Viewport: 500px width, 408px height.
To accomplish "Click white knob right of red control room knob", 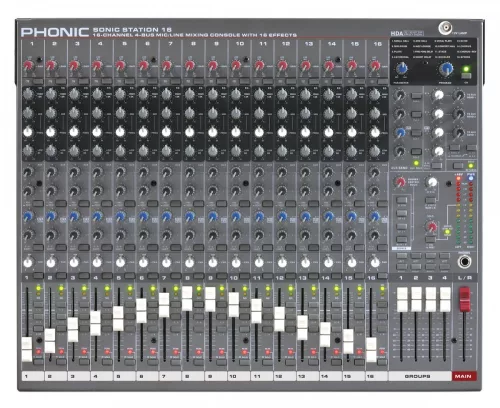I will pyautogui.click(x=432, y=182).
